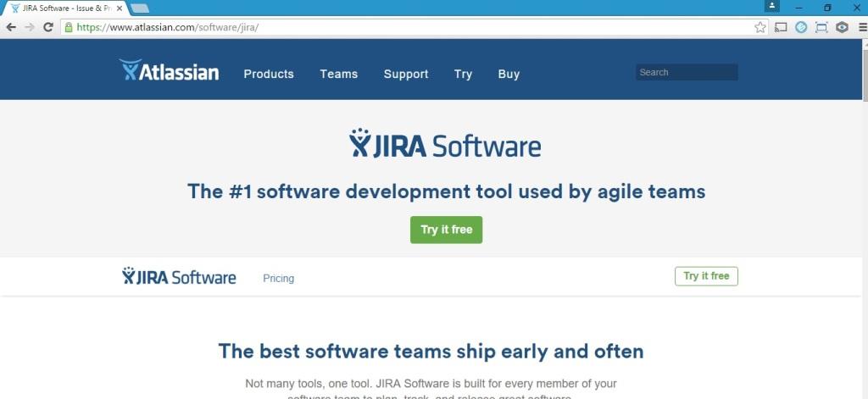The height and width of the screenshot is (399, 868).
Task: Open the Cast extension icon
Action: click(781, 27)
